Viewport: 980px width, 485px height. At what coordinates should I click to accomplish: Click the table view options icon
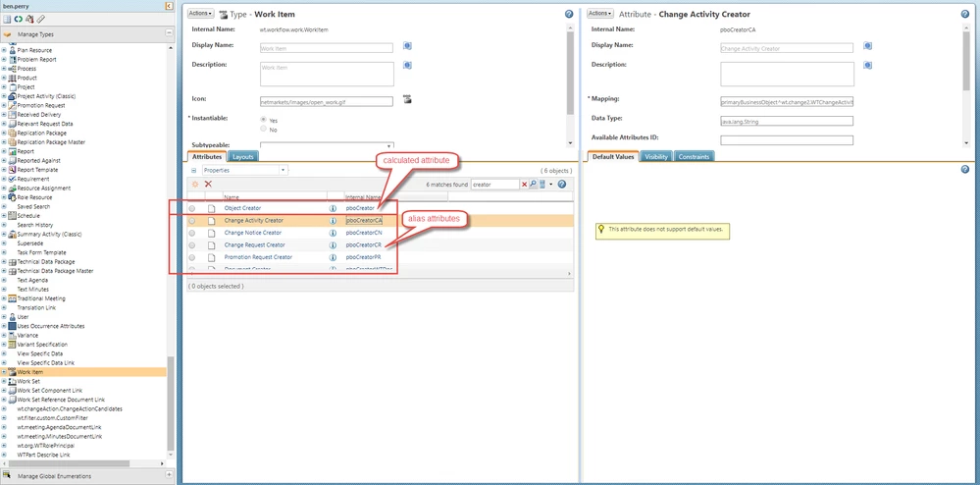(x=542, y=185)
